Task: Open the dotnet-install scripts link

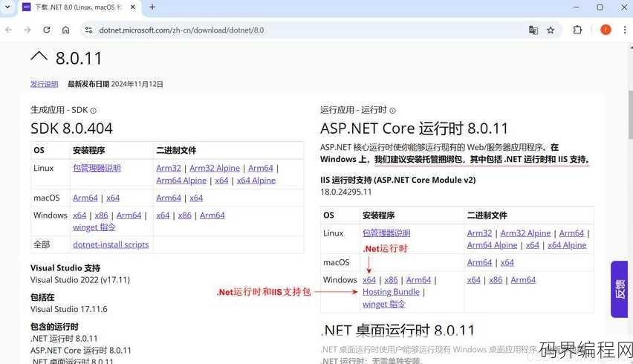Action: click(x=111, y=244)
